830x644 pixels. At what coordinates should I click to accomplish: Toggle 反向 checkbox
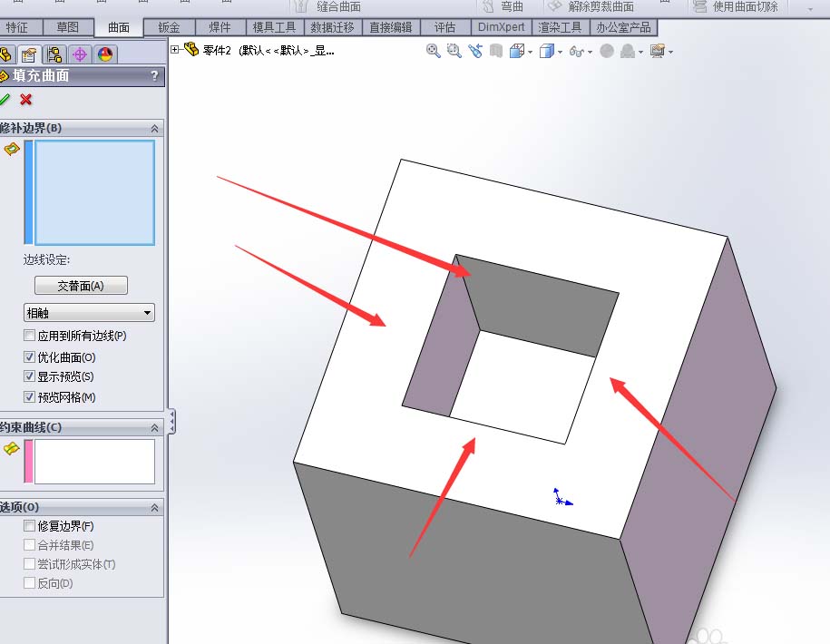coord(30,583)
